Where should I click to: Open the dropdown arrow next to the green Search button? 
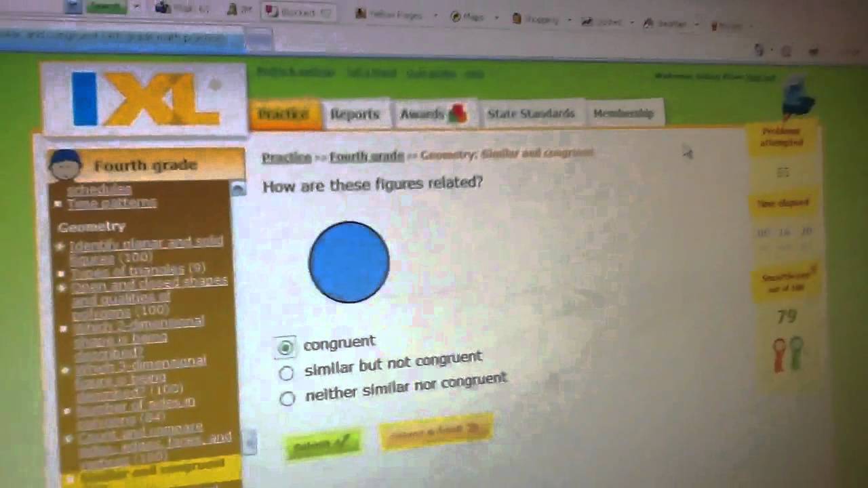click(x=137, y=7)
